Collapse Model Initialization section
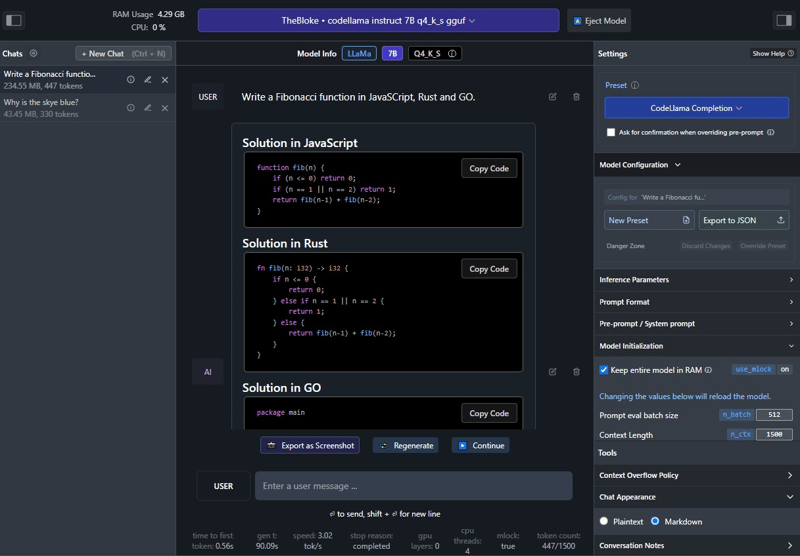Viewport: 800px width, 556px height. coord(697,346)
